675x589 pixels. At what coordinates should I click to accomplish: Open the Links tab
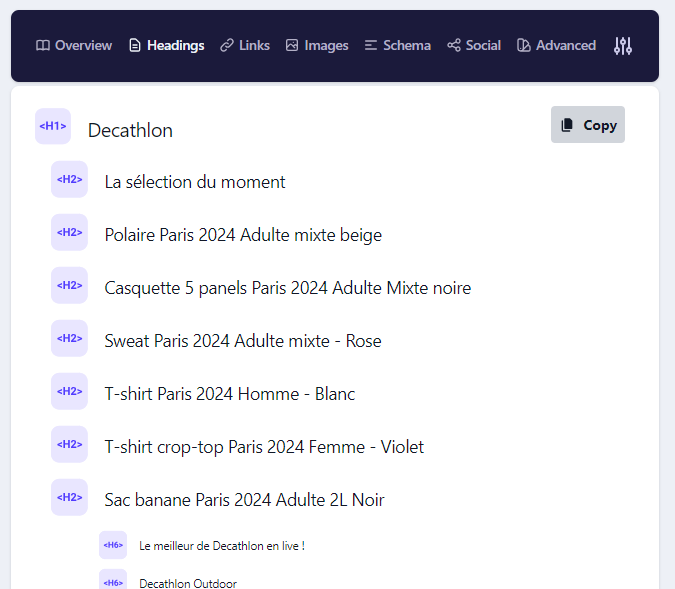(245, 45)
